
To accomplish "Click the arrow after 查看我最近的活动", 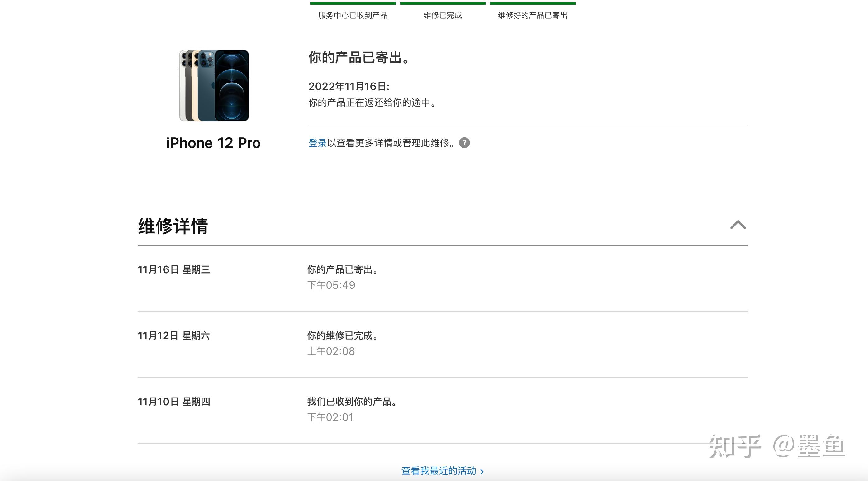I will (482, 471).
